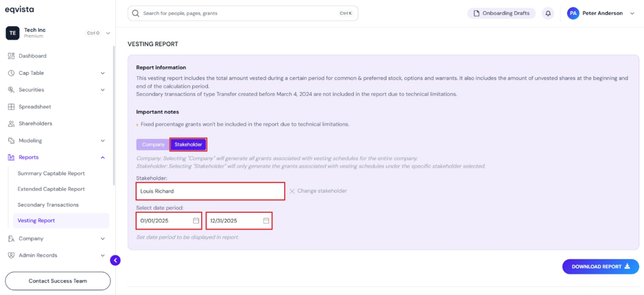Click the notification bell icon
The image size is (644, 295).
(x=548, y=14)
